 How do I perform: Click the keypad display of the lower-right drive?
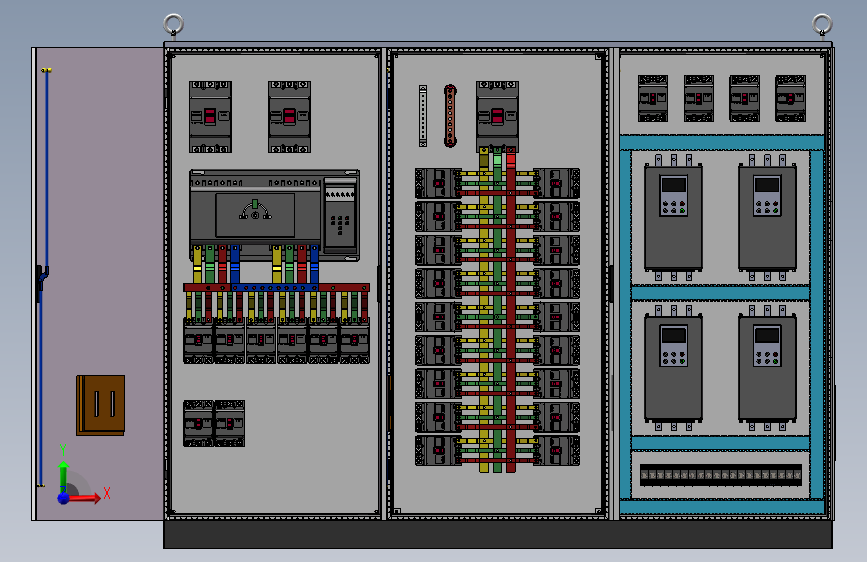point(767,335)
